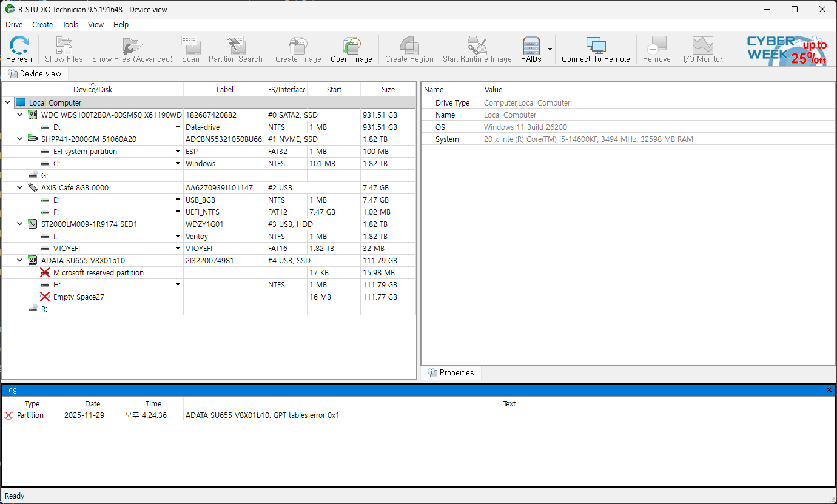The width and height of the screenshot is (837, 504).
Task: Collapse the ST2000LM009 drive node
Action: pos(20,224)
